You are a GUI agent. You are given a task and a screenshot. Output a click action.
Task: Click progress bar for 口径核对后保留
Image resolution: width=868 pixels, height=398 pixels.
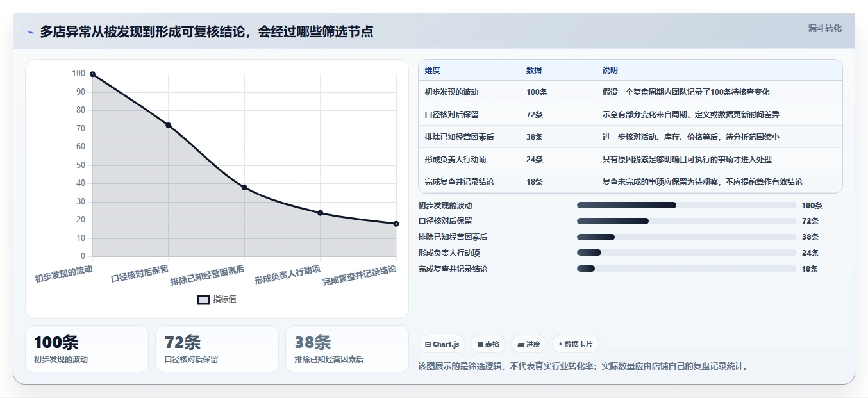click(x=687, y=221)
